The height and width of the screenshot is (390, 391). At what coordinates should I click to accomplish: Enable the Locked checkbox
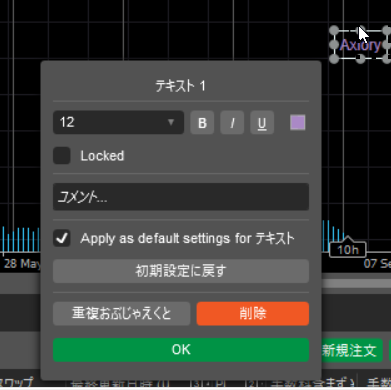click(62, 156)
